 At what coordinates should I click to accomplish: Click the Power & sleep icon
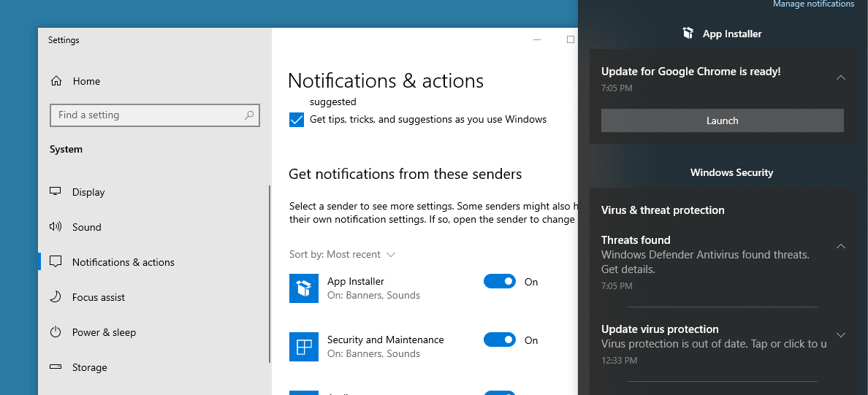[x=56, y=332]
